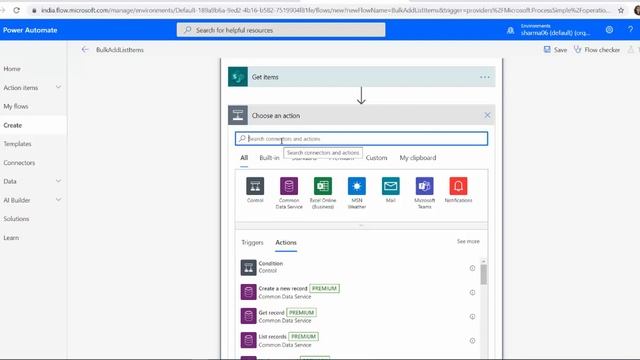Screen dimensions: 640x360
Task: Open Solutions in the sidebar
Action: [x=16, y=219]
